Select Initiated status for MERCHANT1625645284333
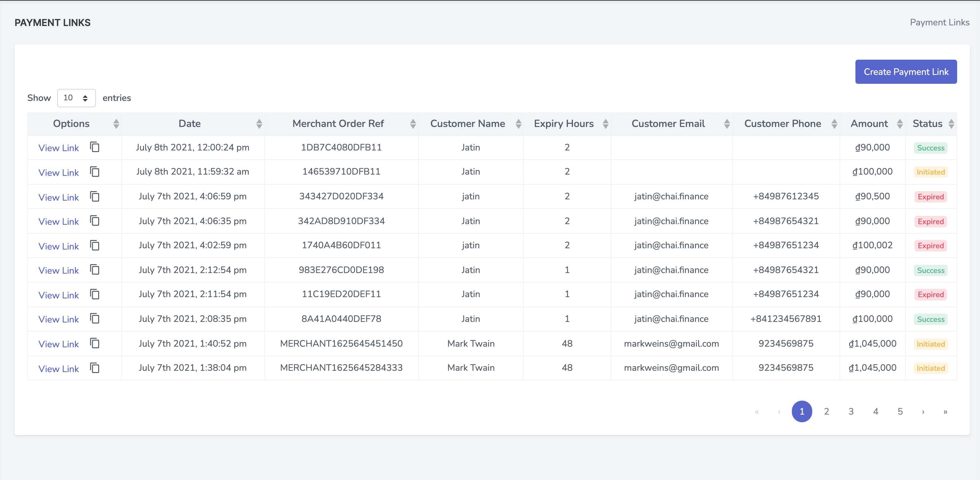This screenshot has width=980, height=480. tap(930, 368)
